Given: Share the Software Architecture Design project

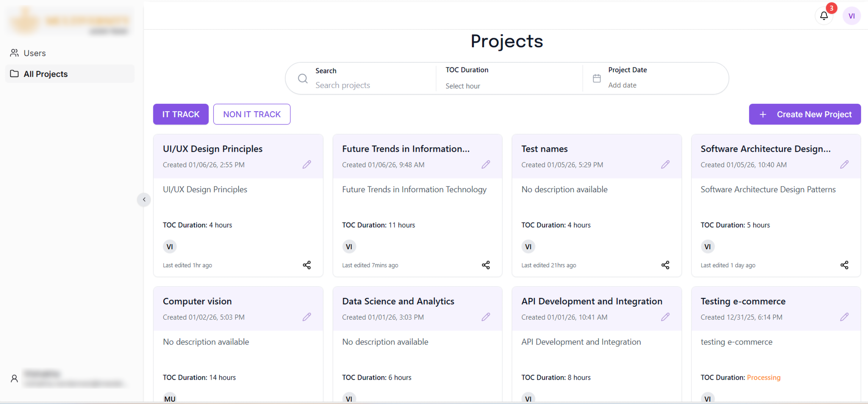Looking at the screenshot, I should click(x=844, y=265).
